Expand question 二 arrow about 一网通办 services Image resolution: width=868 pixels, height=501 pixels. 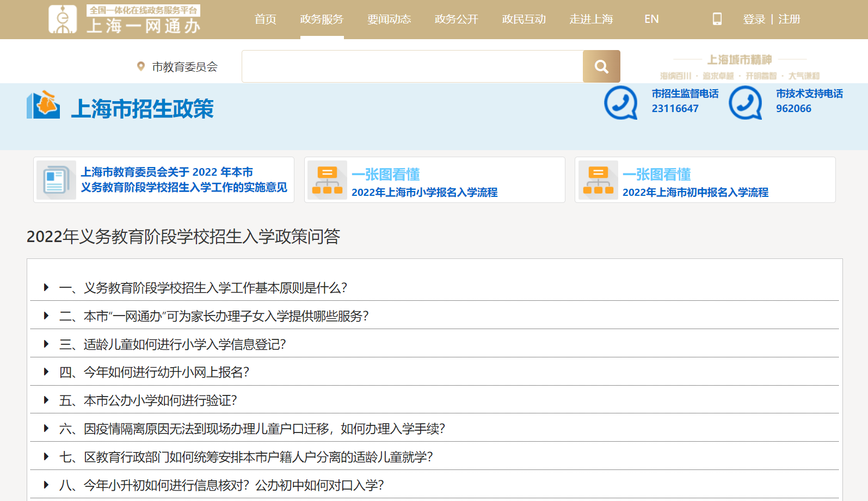46,316
